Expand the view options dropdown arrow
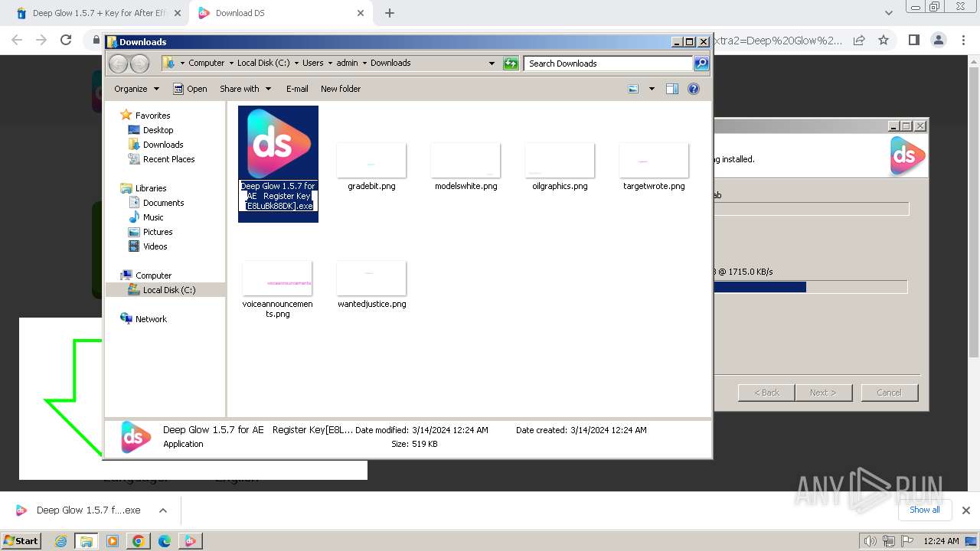 pos(652,89)
